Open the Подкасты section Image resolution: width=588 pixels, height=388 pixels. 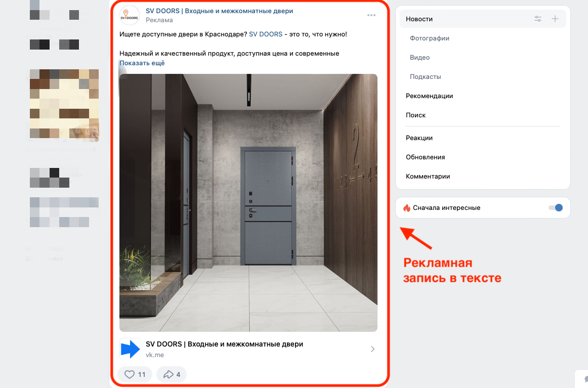click(425, 76)
